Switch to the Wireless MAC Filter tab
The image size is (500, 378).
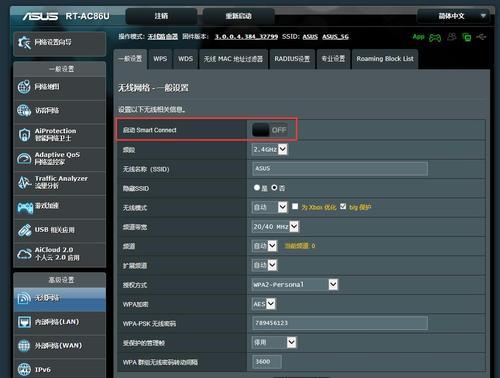pyautogui.click(x=233, y=59)
